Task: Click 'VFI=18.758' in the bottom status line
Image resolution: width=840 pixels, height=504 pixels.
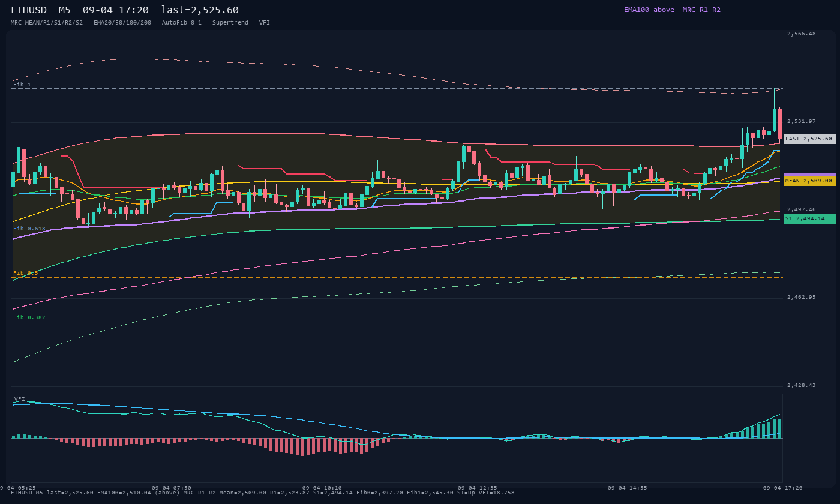Action: [497, 493]
